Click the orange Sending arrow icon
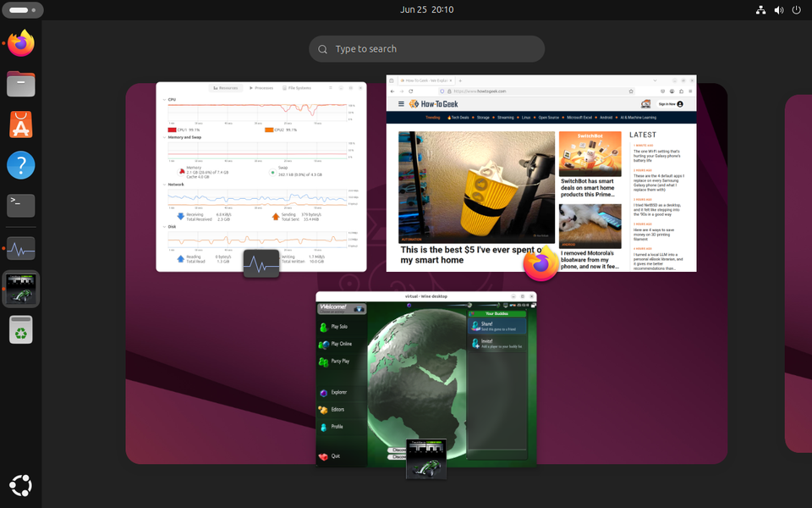The height and width of the screenshot is (508, 812). click(x=275, y=217)
